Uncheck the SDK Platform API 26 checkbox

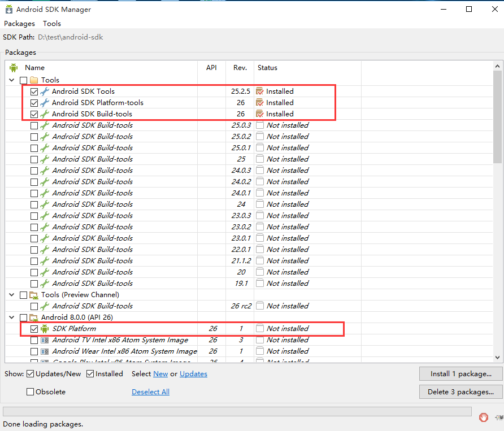34,329
